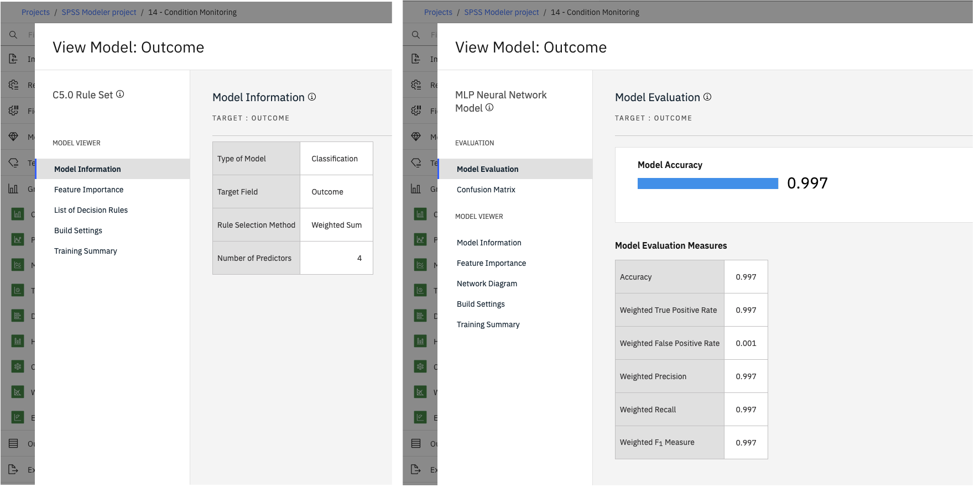Viewport: 980px width, 493px height.
Task: Open Graphs palette icon in left window
Action: click(x=13, y=189)
